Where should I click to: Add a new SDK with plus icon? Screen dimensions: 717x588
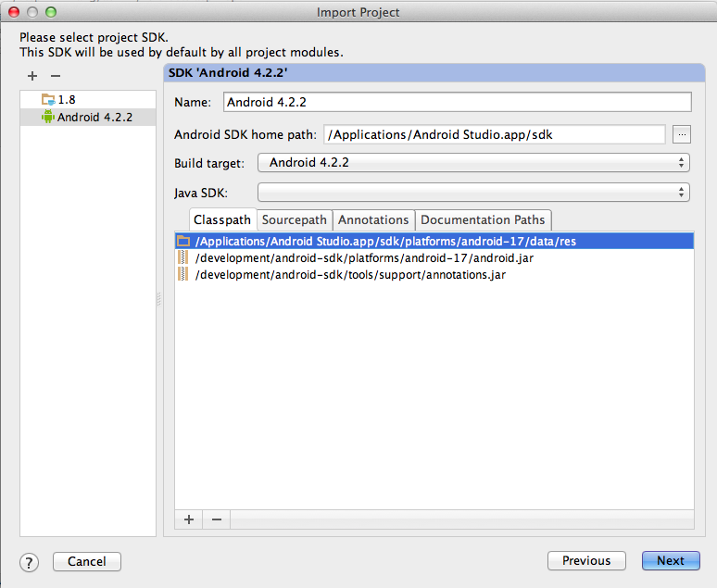pyautogui.click(x=32, y=76)
